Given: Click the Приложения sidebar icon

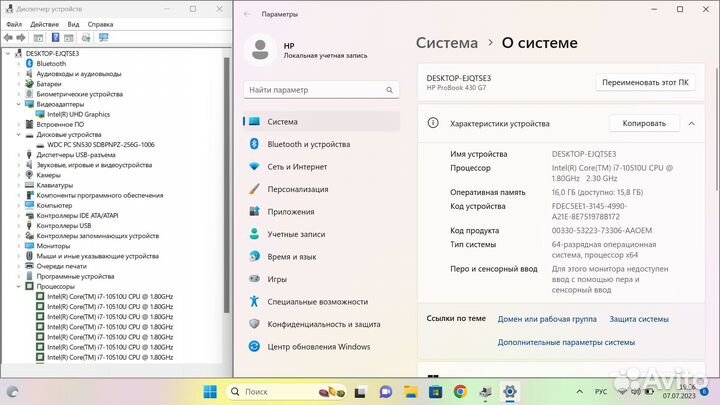Looking at the screenshot, I should tap(254, 211).
